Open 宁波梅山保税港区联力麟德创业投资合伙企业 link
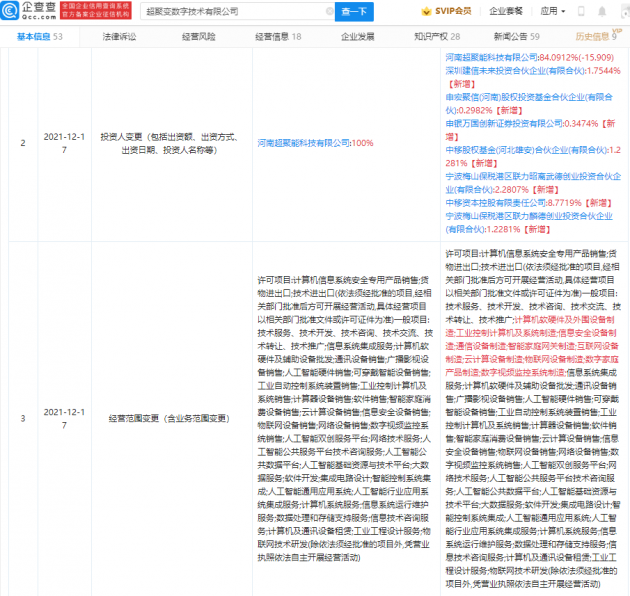Viewport: 630px width, 596px height. pyautogui.click(x=529, y=223)
